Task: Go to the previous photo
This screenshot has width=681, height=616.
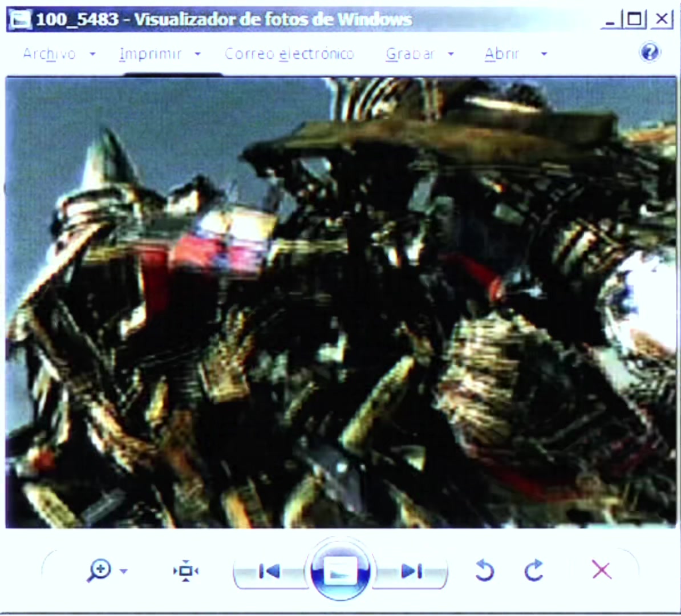Action: (x=270, y=572)
